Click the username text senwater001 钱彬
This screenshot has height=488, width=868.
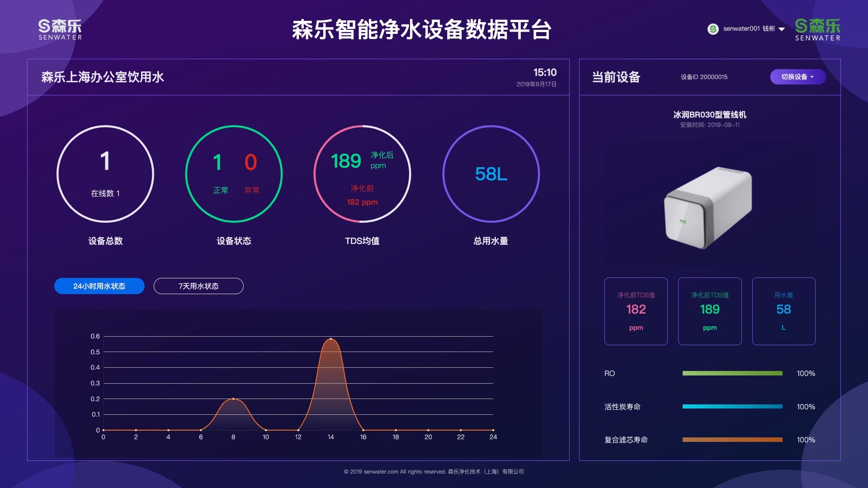(x=749, y=28)
